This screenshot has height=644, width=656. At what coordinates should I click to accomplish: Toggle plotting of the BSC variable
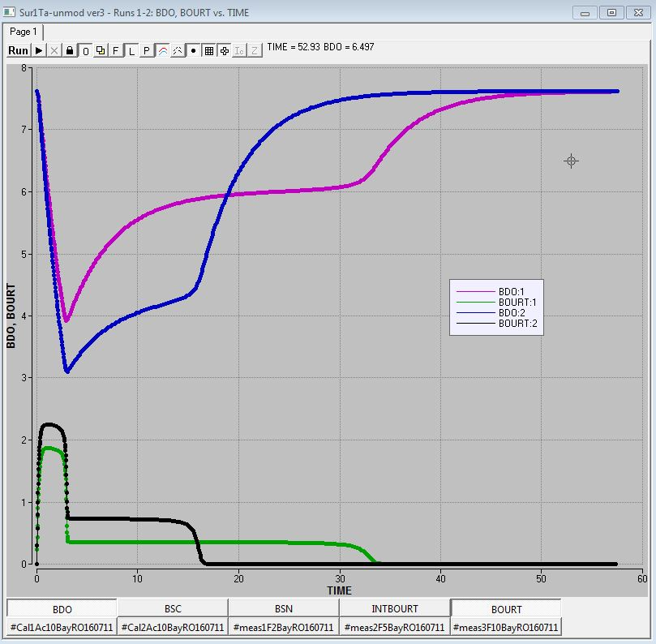pos(172,608)
